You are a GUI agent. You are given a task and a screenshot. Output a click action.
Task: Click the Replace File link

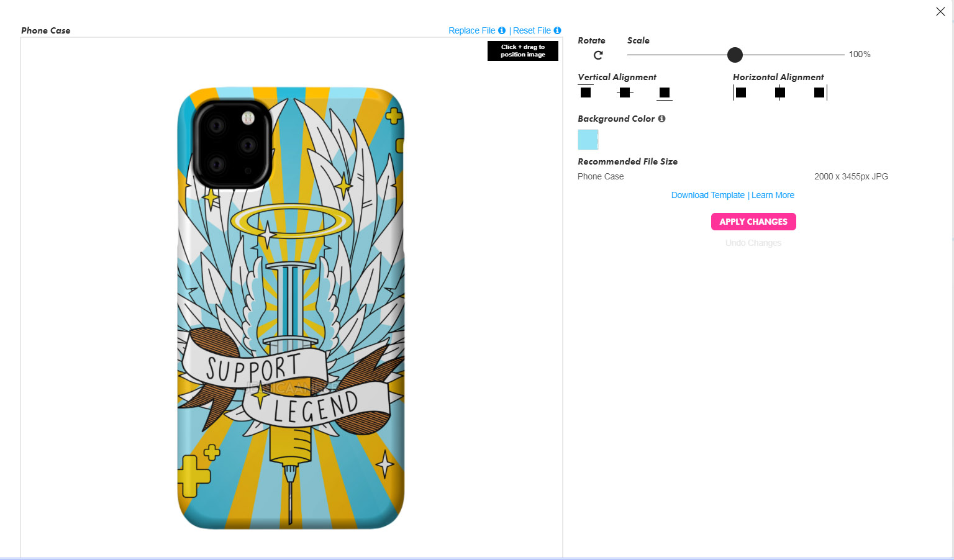(x=471, y=30)
